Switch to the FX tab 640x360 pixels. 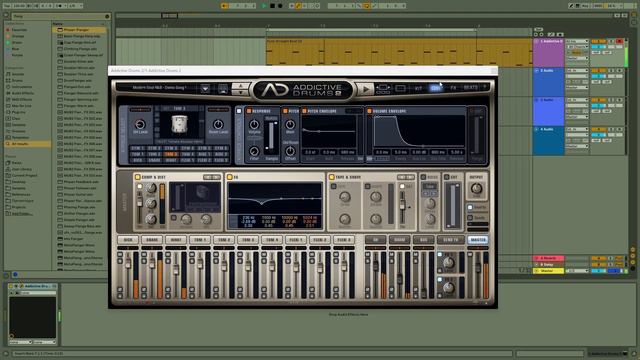453,88
